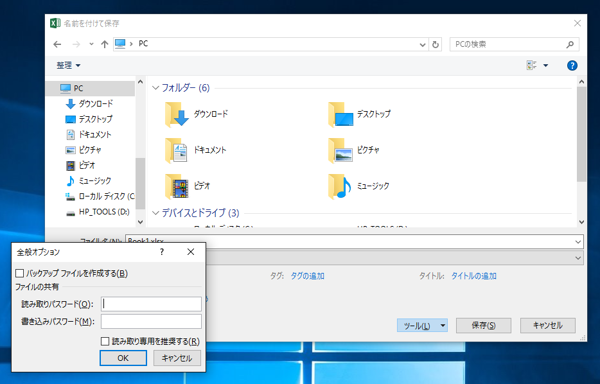
Task: Refresh the PC location view
Action: (435, 44)
